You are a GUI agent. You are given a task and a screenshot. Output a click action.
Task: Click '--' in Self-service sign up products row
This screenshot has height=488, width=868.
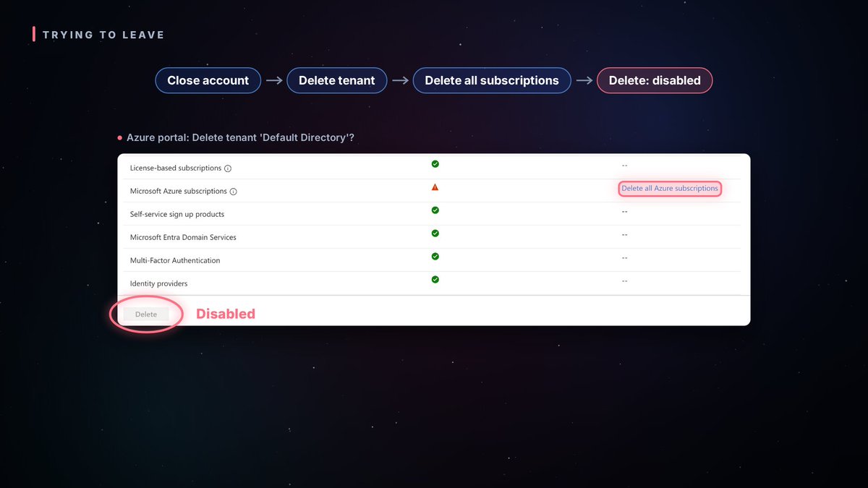pyautogui.click(x=624, y=212)
